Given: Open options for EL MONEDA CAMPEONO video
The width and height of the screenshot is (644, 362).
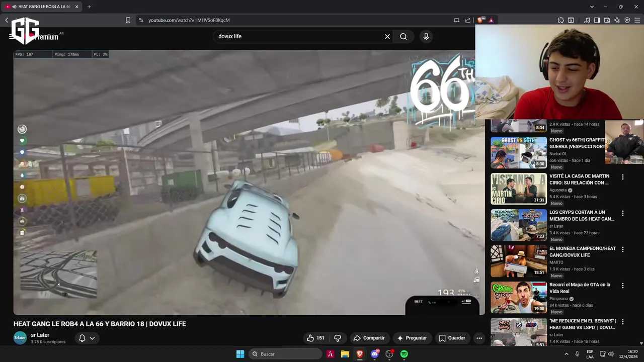Looking at the screenshot, I should click(x=623, y=249).
